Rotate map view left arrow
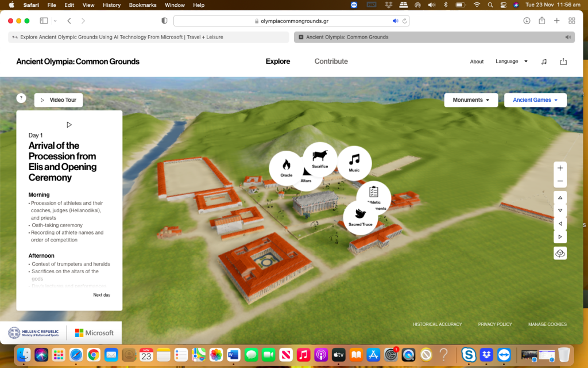 (x=560, y=224)
